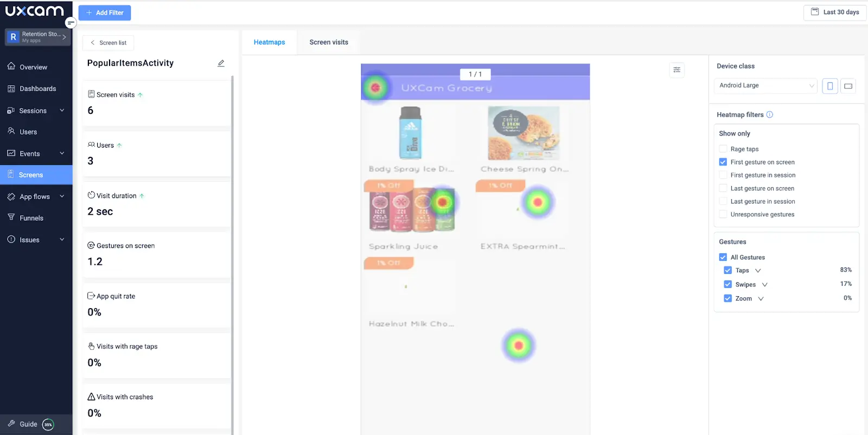Select portrait device orientation icon

(830, 86)
